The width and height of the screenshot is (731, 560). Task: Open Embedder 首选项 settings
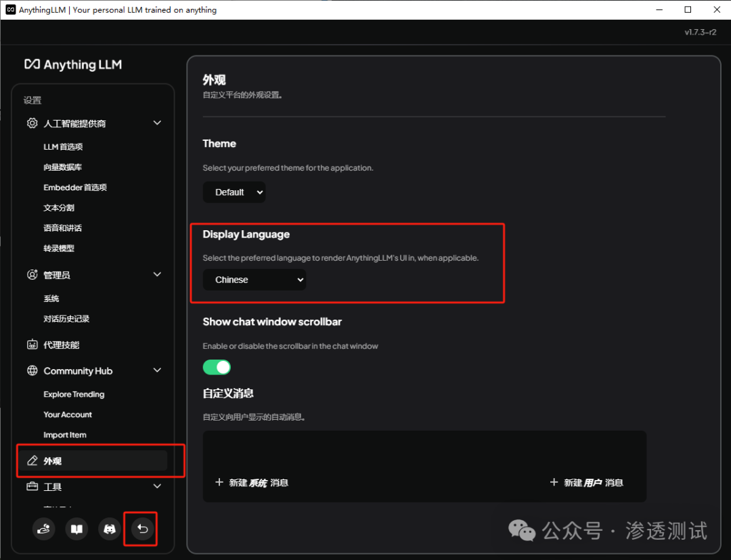pos(75,188)
